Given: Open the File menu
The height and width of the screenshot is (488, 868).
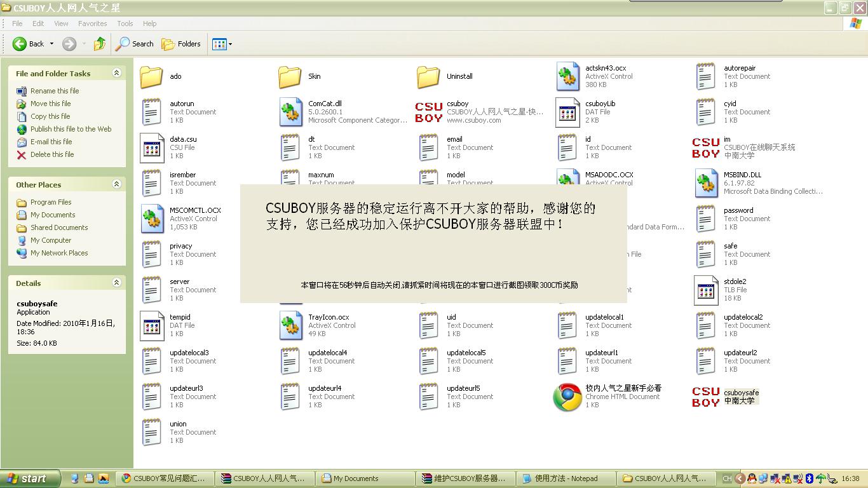Looking at the screenshot, I should pos(18,24).
